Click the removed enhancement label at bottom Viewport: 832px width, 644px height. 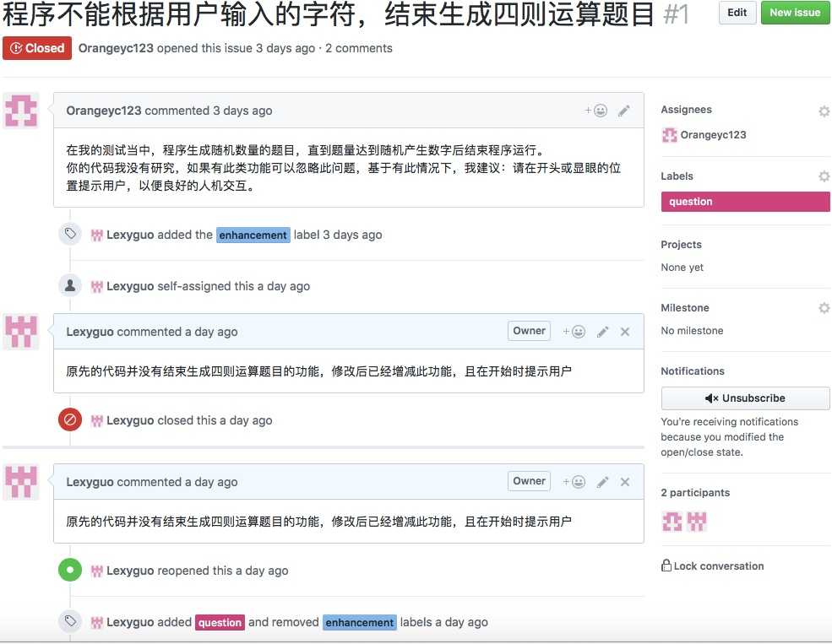click(x=360, y=622)
